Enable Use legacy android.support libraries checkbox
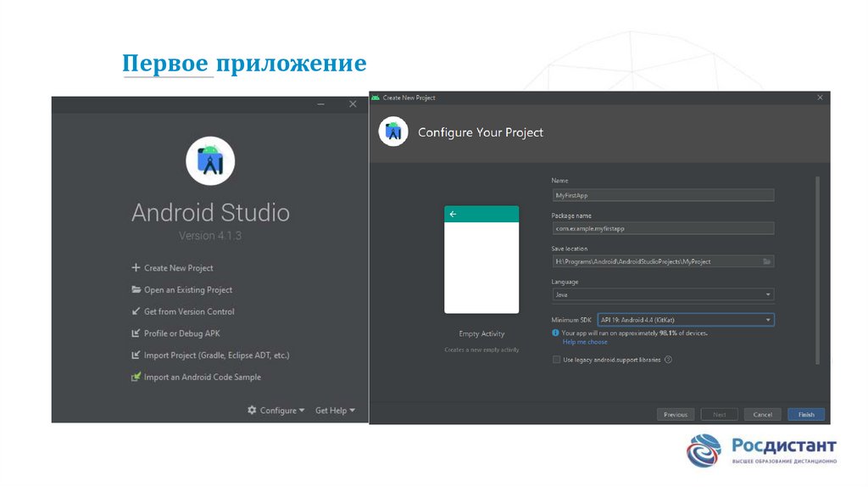This screenshot has height=487, width=868. tap(556, 360)
